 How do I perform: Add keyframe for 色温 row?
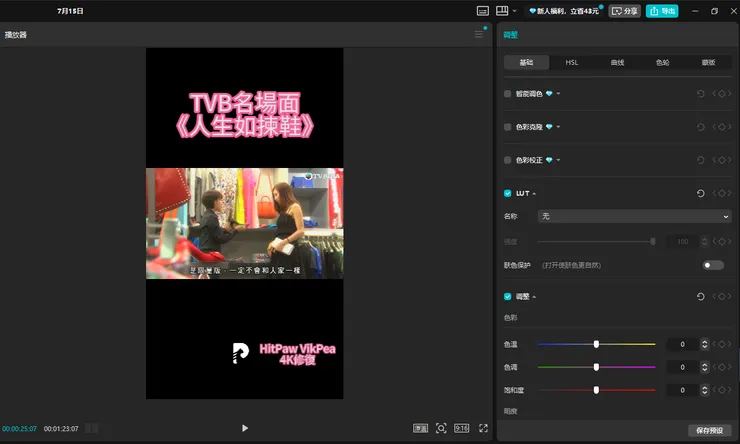click(722, 344)
